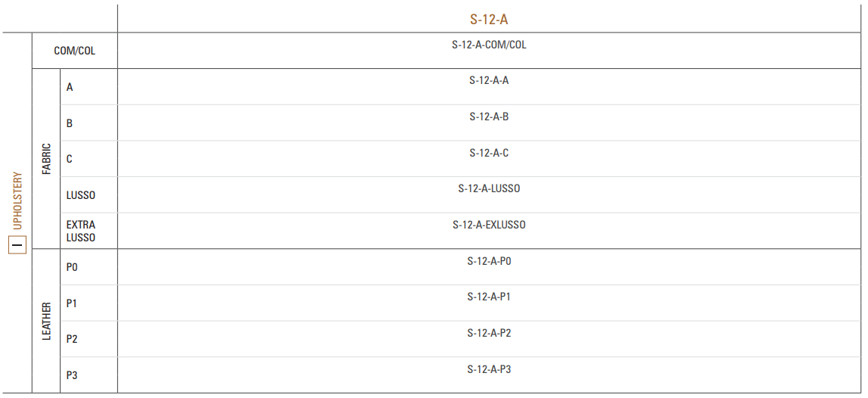Click the vertical LEATHER group label
868x398 pixels.
coord(46,321)
